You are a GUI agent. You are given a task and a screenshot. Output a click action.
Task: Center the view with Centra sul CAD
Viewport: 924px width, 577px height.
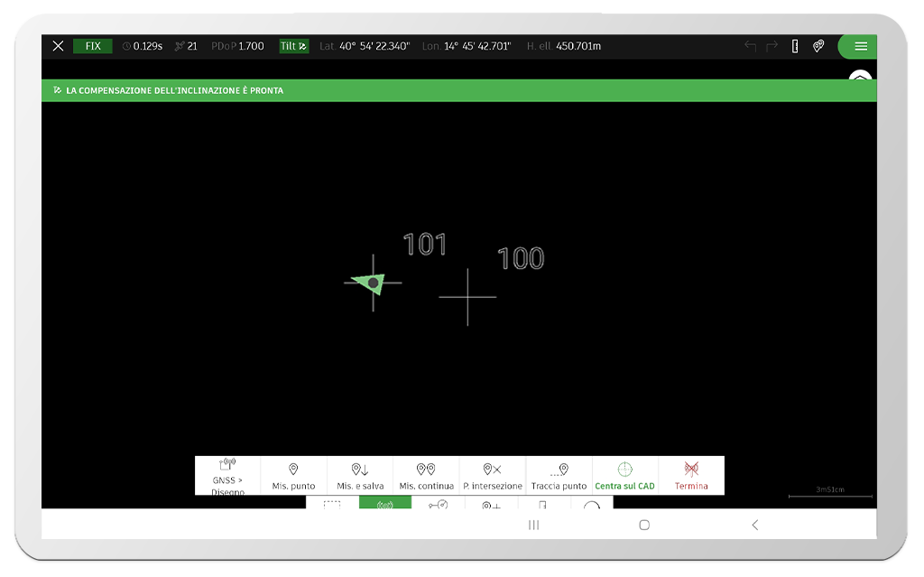click(625, 476)
